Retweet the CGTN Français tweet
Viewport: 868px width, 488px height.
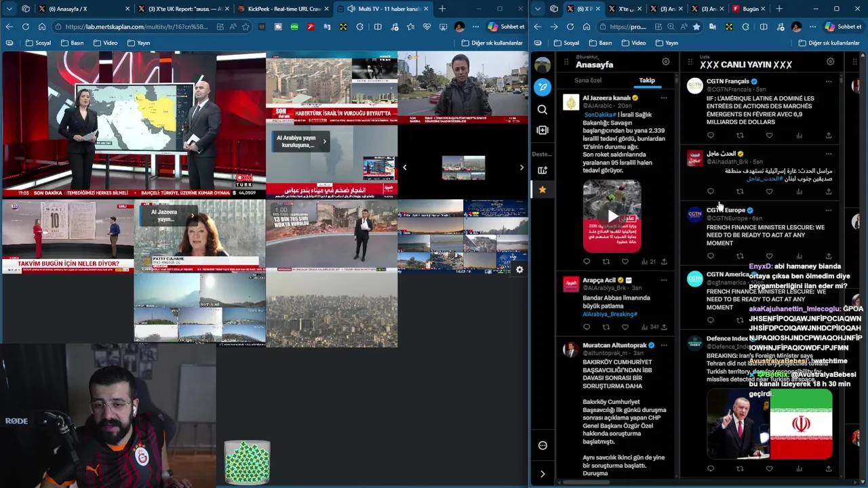(x=740, y=136)
